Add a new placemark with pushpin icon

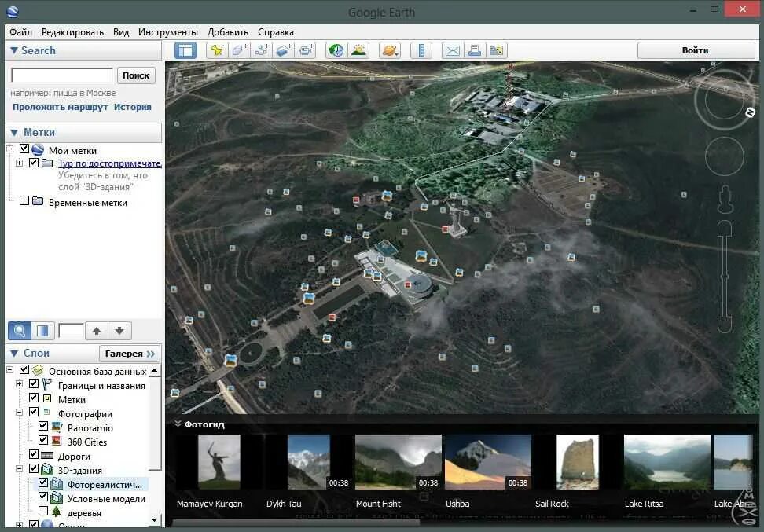(x=217, y=50)
